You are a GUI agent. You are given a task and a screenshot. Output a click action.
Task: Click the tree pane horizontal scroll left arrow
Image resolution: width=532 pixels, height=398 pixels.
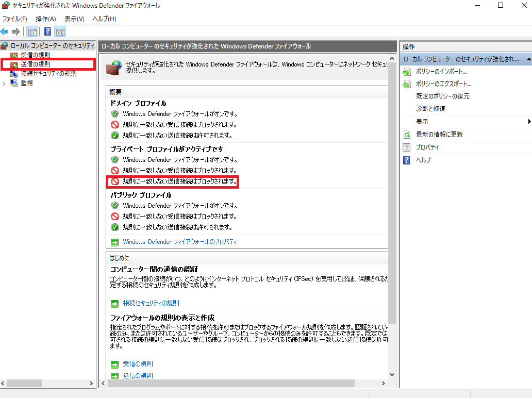pos(3,384)
